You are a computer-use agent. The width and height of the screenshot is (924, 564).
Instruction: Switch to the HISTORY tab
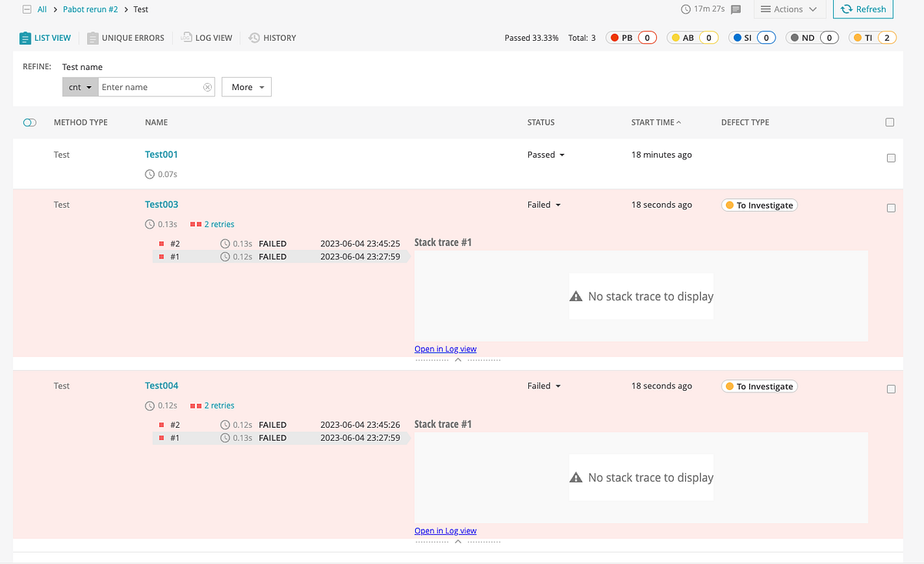(273, 37)
